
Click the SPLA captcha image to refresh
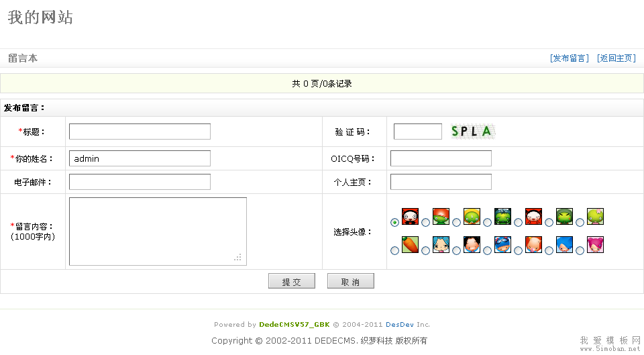pyautogui.click(x=472, y=132)
